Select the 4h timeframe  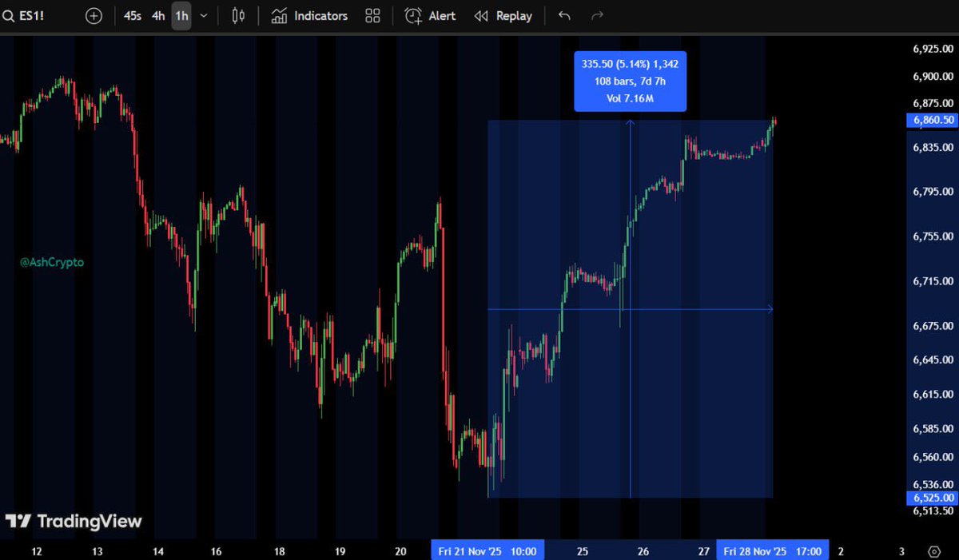click(158, 16)
